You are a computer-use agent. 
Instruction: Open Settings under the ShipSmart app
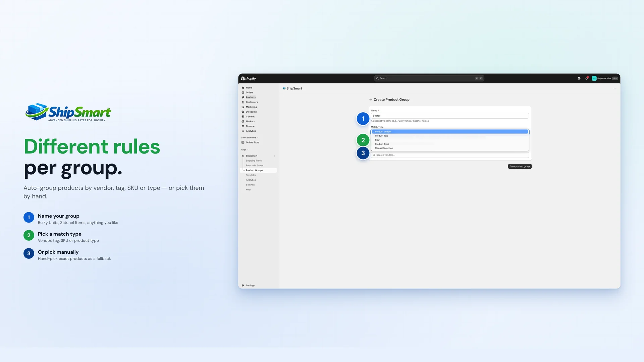[250, 185]
